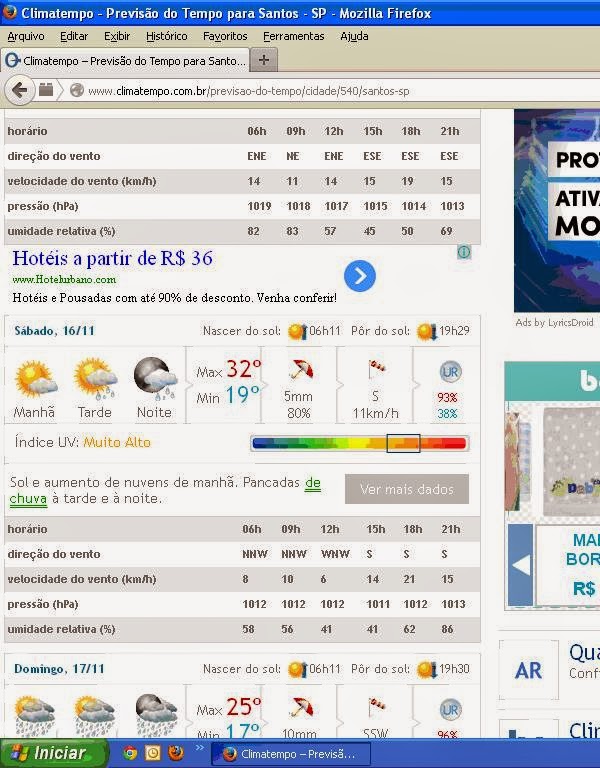Click the 'Muito Alto' UV index text

pos(117,442)
